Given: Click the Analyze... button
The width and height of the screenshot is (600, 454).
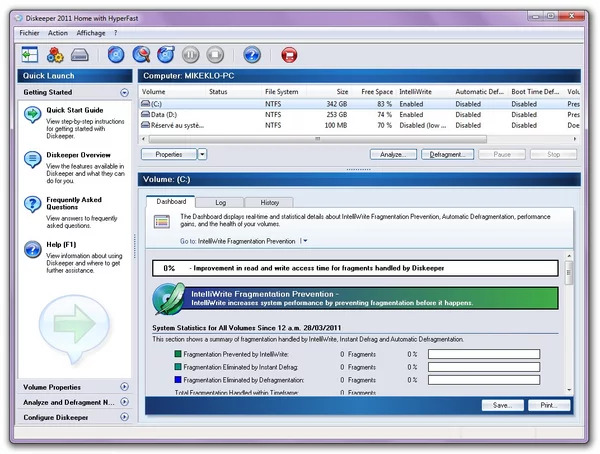Looking at the screenshot, I should (393, 154).
